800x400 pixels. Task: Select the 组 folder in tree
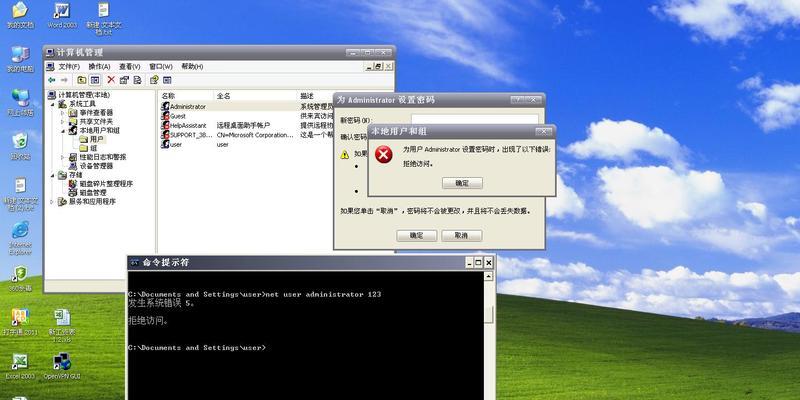tap(88, 148)
